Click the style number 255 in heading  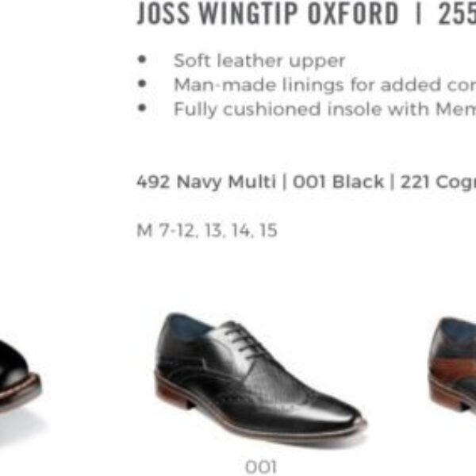click(x=457, y=13)
